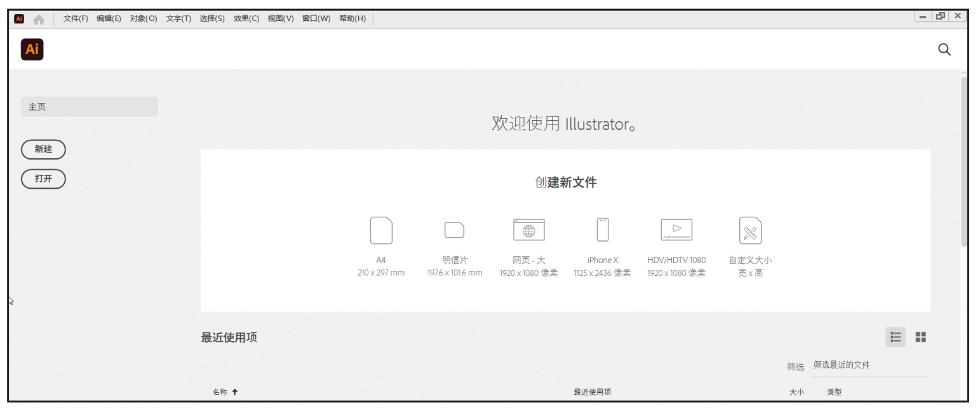The width and height of the screenshot is (980, 417).
Task: Open the 自定义大小 custom size preset
Action: click(x=750, y=230)
